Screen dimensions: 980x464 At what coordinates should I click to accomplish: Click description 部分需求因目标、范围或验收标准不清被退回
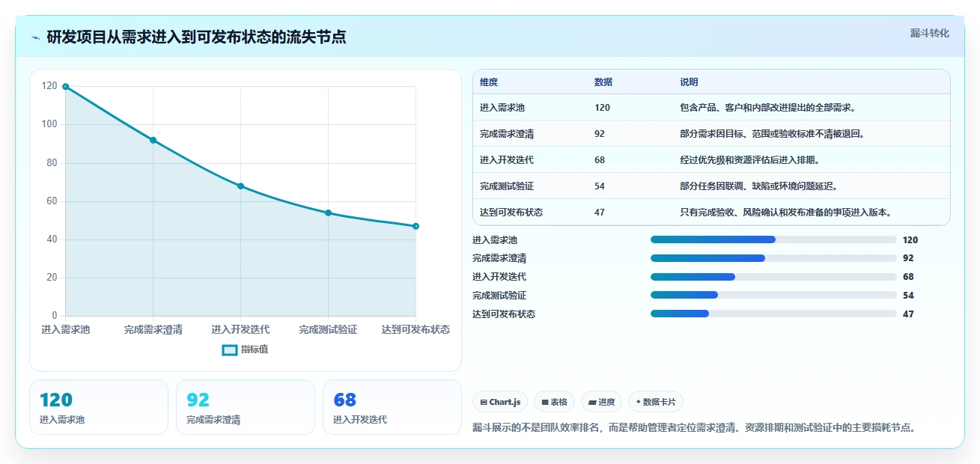tap(773, 134)
